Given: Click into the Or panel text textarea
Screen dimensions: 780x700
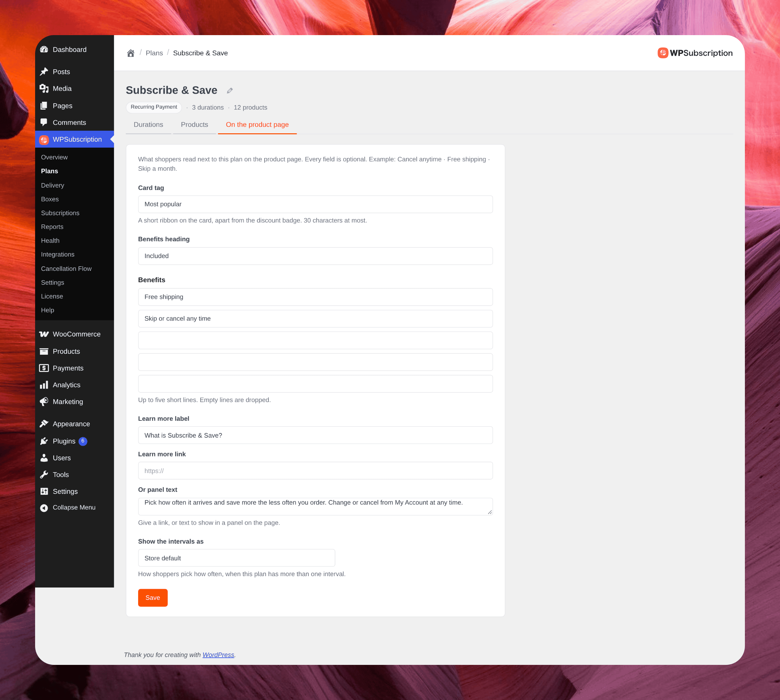Looking at the screenshot, I should (315, 507).
